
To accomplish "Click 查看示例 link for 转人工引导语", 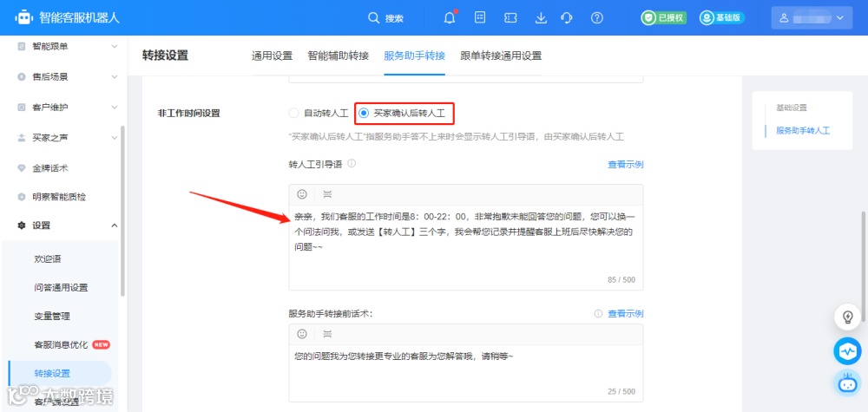I will coord(626,164).
